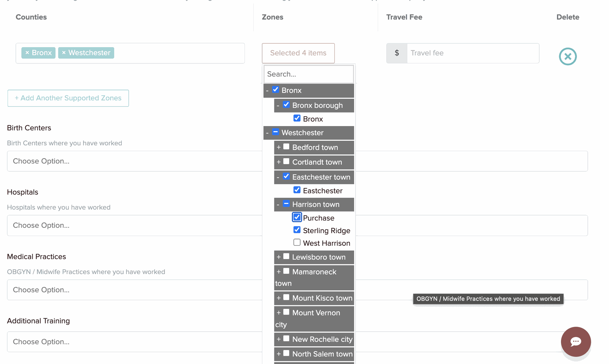Screen dimensions: 609x364
Task: Uncheck the Purchase checkbox
Action: pyautogui.click(x=297, y=217)
